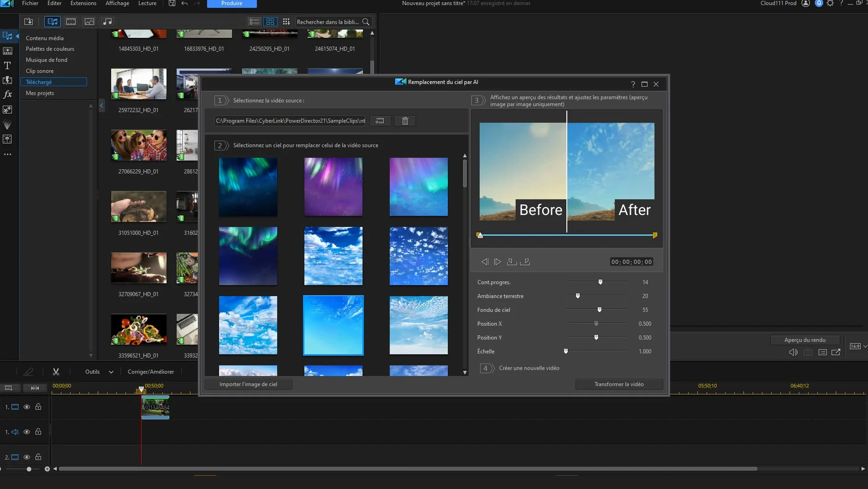The image size is (868, 489).
Task: Click the delete source video trash icon
Action: (405, 121)
